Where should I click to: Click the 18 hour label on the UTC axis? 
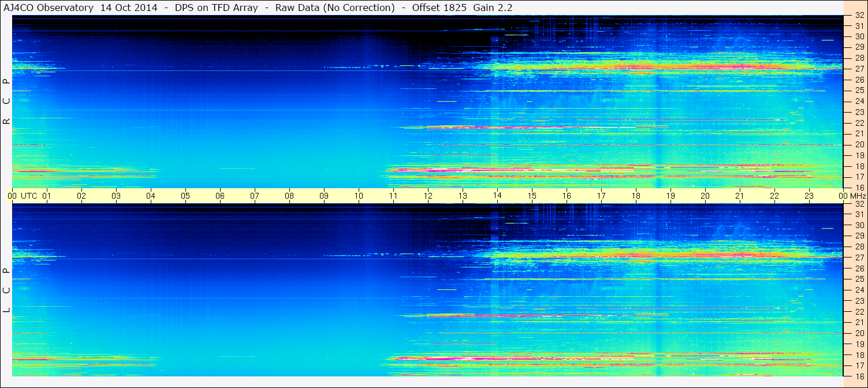[636, 196]
